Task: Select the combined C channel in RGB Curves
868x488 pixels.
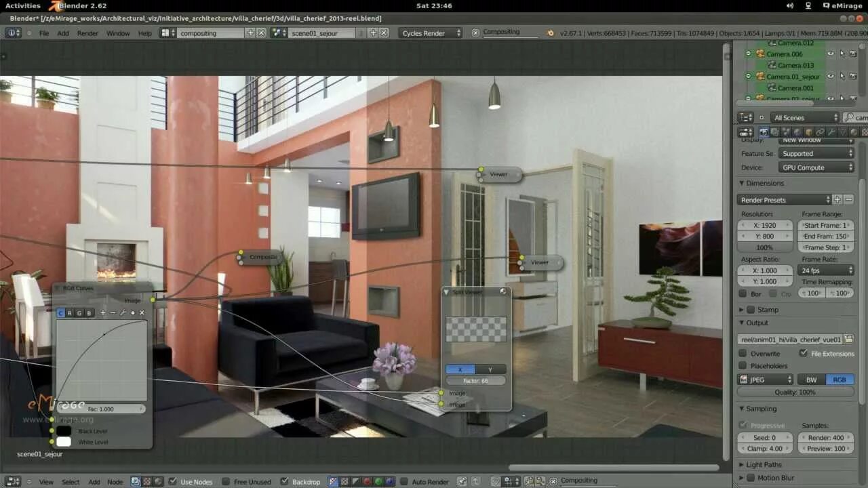Action: click(x=60, y=312)
